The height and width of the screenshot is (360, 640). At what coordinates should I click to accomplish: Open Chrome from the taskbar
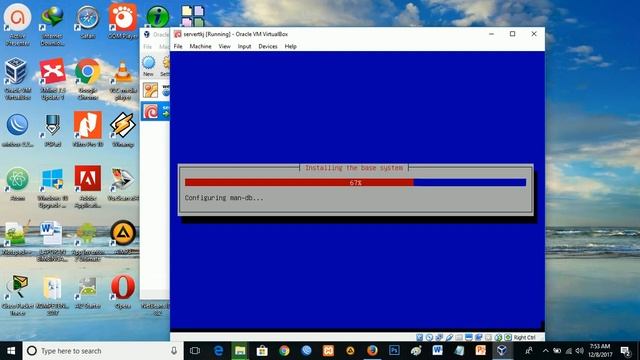coord(284,351)
